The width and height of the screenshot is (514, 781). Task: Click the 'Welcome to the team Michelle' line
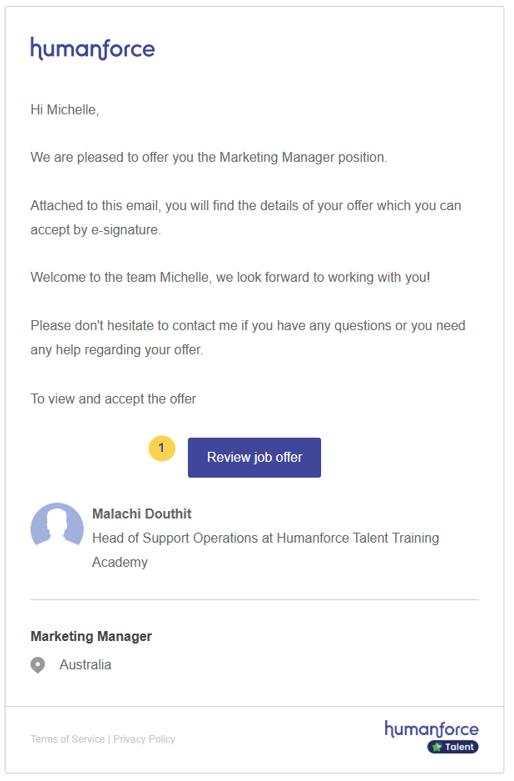232,279
